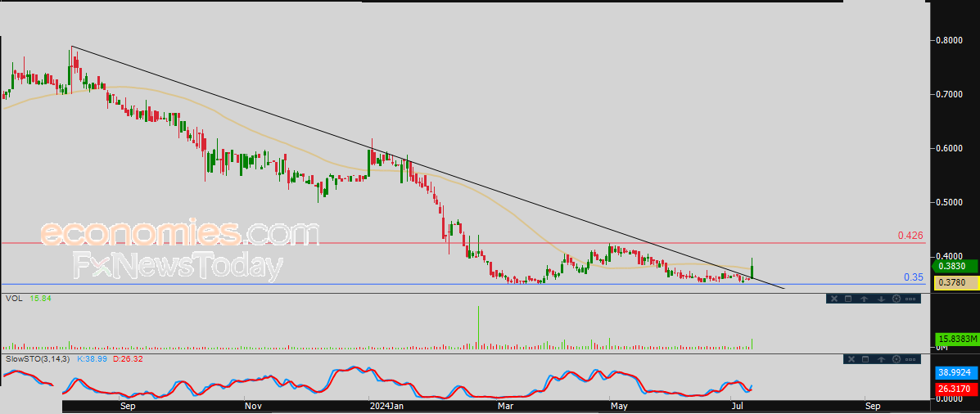Screen dimensions: 980x414
Task: Close the VOL indicator panel
Action: [x=833, y=299]
